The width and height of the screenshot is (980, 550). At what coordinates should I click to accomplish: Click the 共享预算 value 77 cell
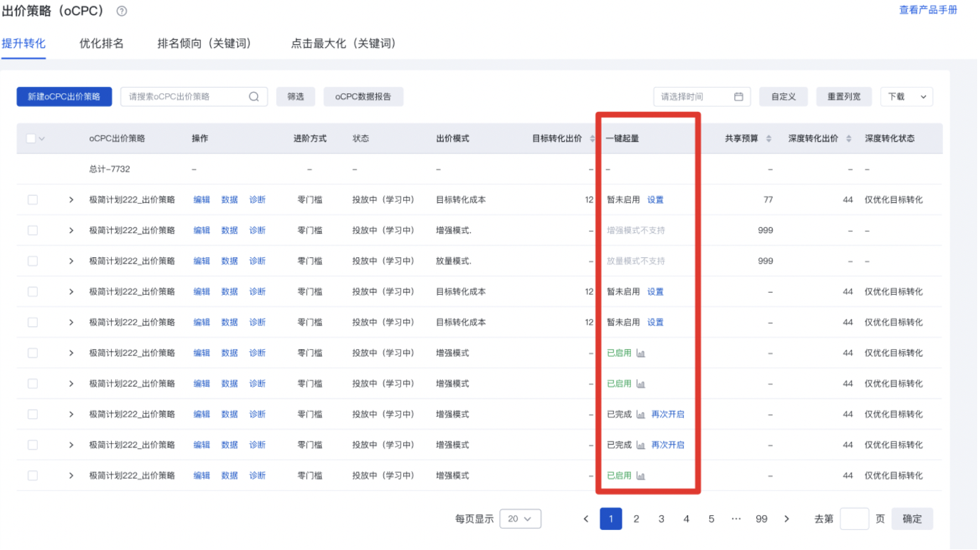pos(768,200)
